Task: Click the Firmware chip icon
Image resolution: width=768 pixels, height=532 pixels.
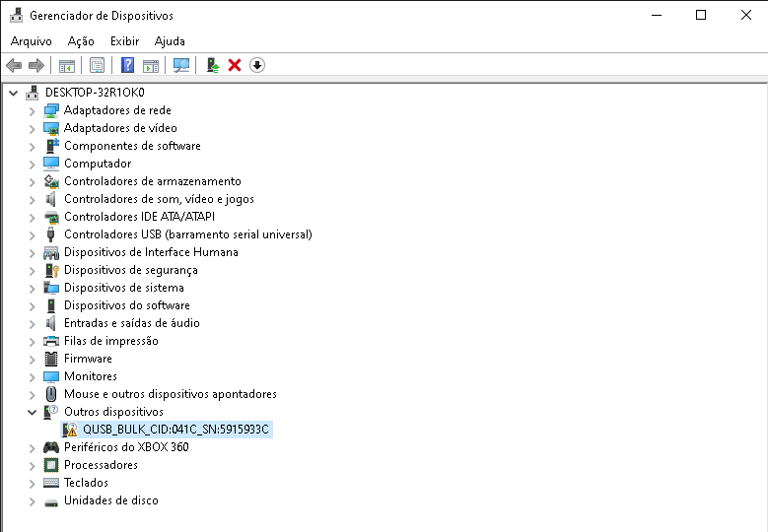Action: pyautogui.click(x=51, y=359)
